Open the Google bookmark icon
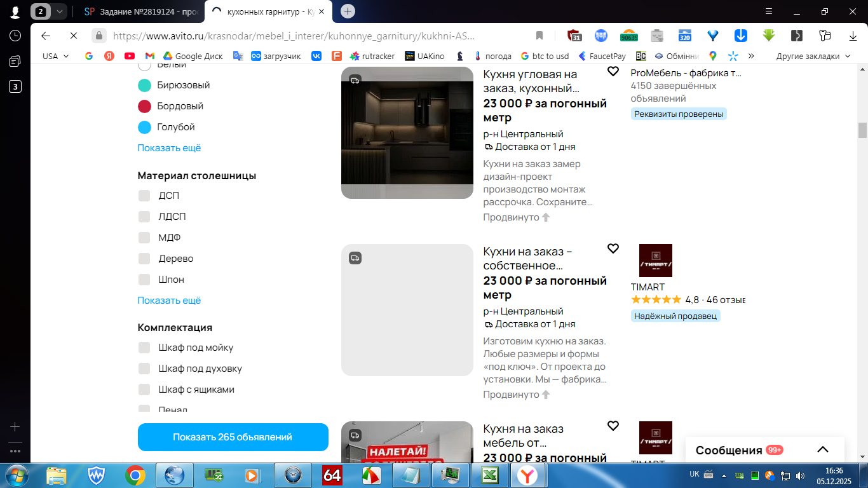This screenshot has width=868, height=488. (89, 56)
